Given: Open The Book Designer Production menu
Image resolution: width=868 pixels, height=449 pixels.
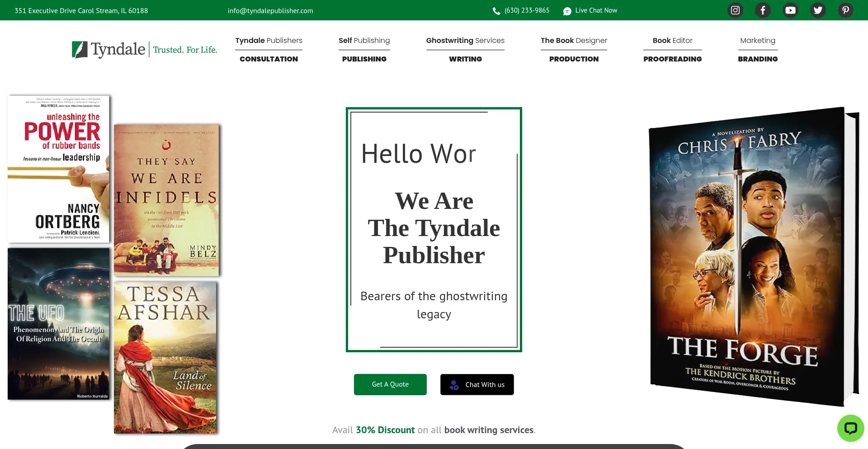Looking at the screenshot, I should (574, 49).
